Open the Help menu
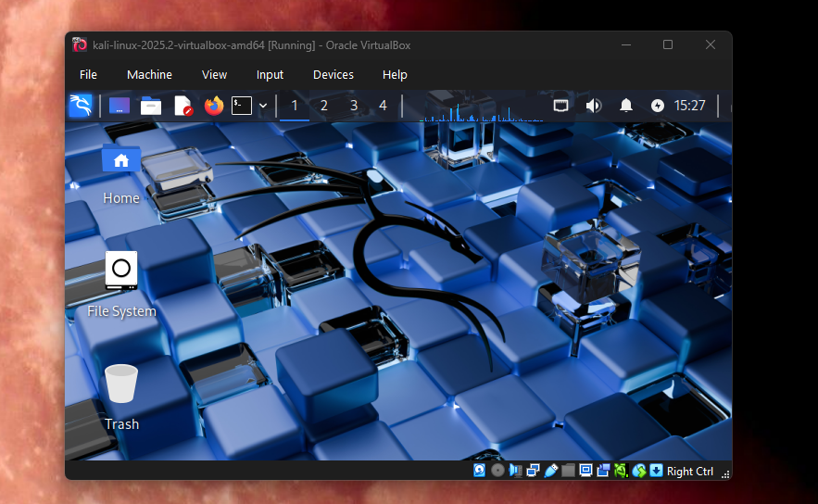Image resolution: width=818 pixels, height=504 pixels. click(395, 75)
